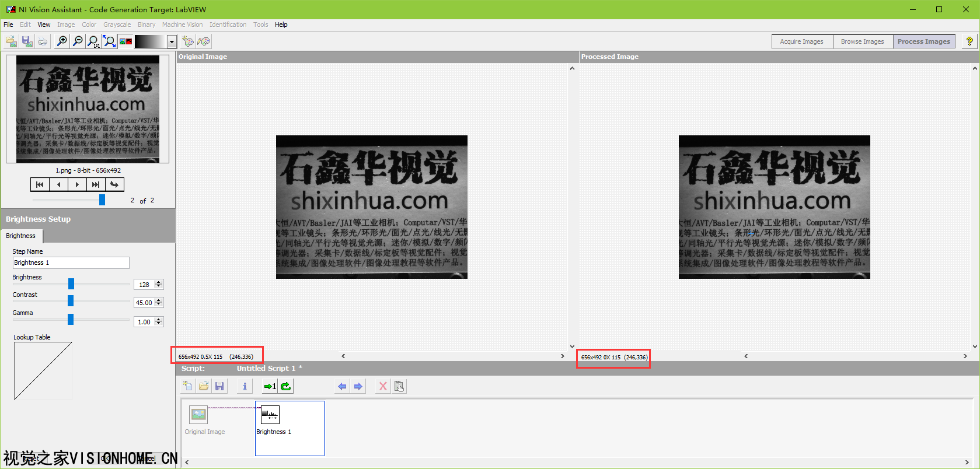Click the Contrast slider handle
Screen dimensions: 980x469
[x=71, y=301]
